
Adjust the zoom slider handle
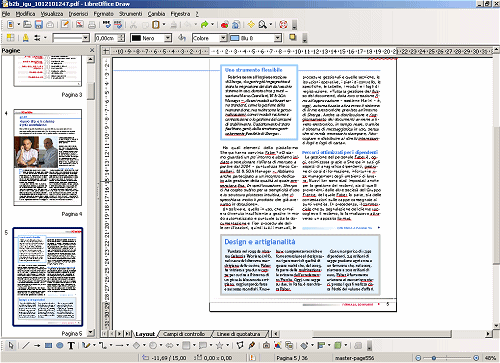click(434, 358)
